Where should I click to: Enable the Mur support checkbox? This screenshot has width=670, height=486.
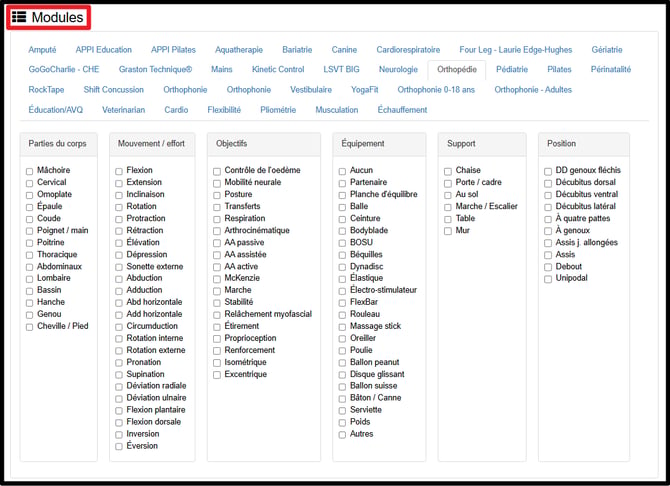[x=448, y=231]
